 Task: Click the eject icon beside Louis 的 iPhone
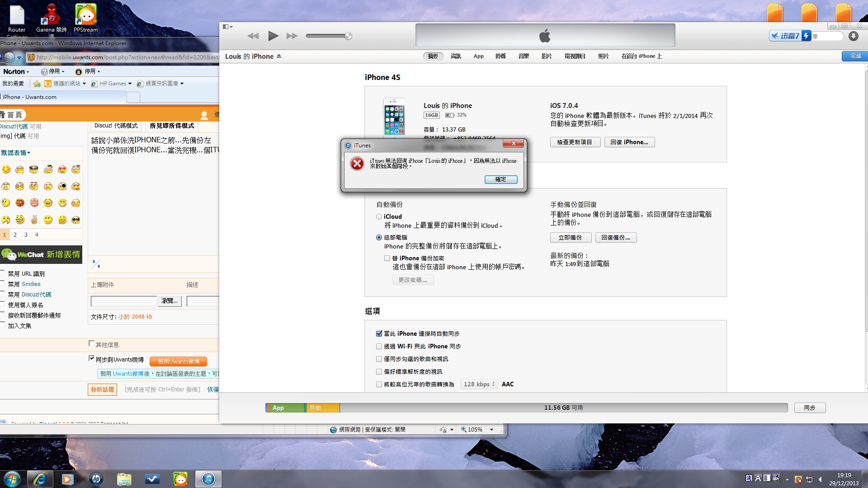[x=279, y=56]
